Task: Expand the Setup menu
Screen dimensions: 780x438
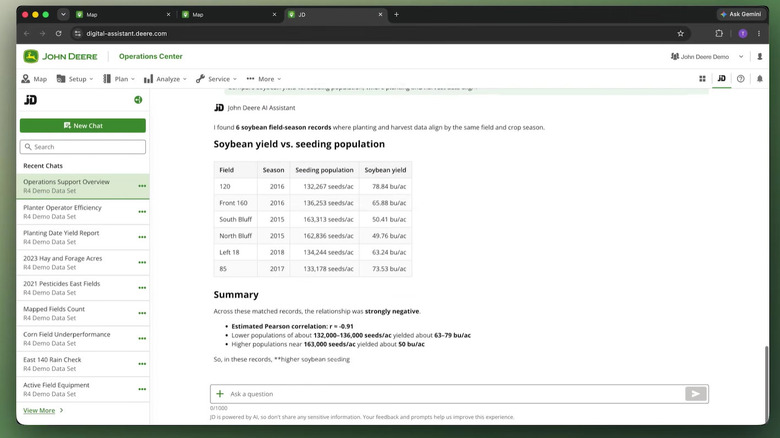Action: point(75,79)
